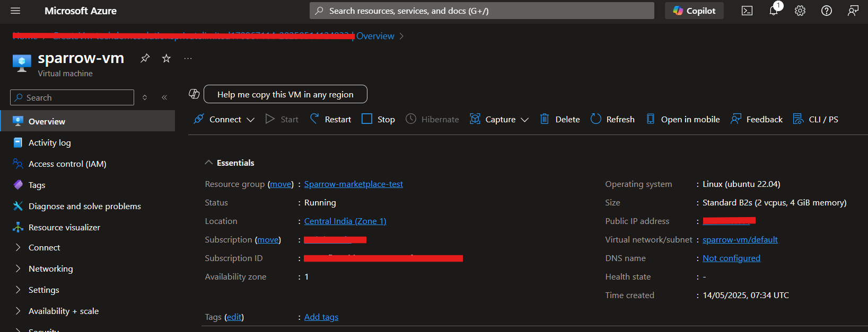868x332 pixels.
Task: Click the Overview breadcrumb link
Action: (375, 36)
